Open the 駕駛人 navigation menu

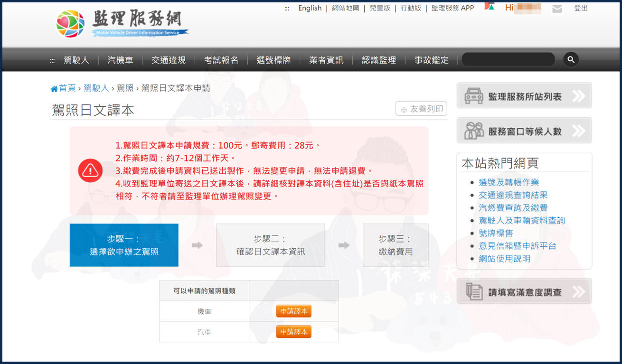76,60
